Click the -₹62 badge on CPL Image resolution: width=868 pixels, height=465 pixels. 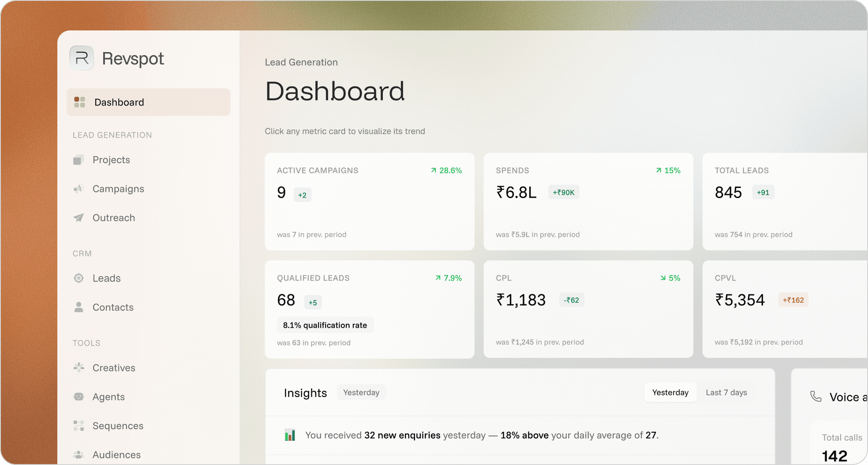[572, 300]
